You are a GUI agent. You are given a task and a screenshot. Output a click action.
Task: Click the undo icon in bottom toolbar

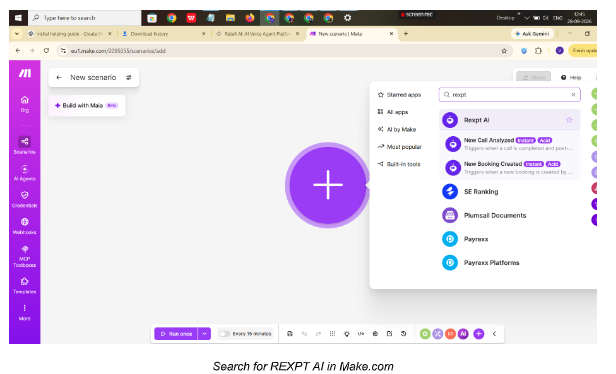tap(304, 334)
